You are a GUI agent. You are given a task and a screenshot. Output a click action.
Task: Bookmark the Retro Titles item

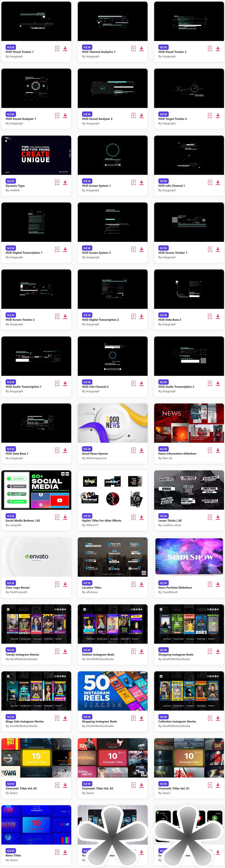57,852
